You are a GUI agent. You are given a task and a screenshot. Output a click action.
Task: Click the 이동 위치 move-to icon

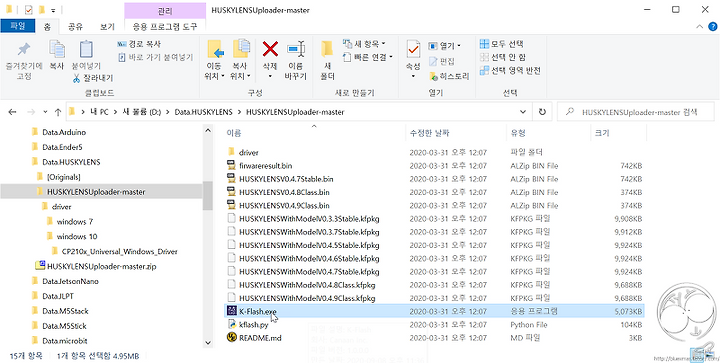click(215, 49)
